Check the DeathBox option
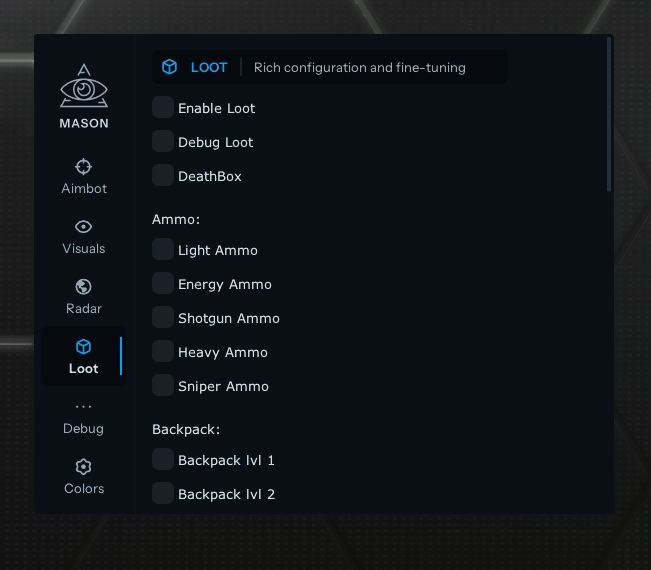Image resolution: width=651 pixels, height=570 pixels. point(163,176)
